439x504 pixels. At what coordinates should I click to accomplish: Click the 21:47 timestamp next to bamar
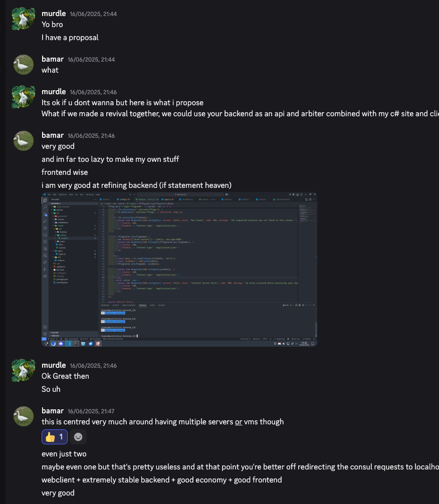click(91, 411)
